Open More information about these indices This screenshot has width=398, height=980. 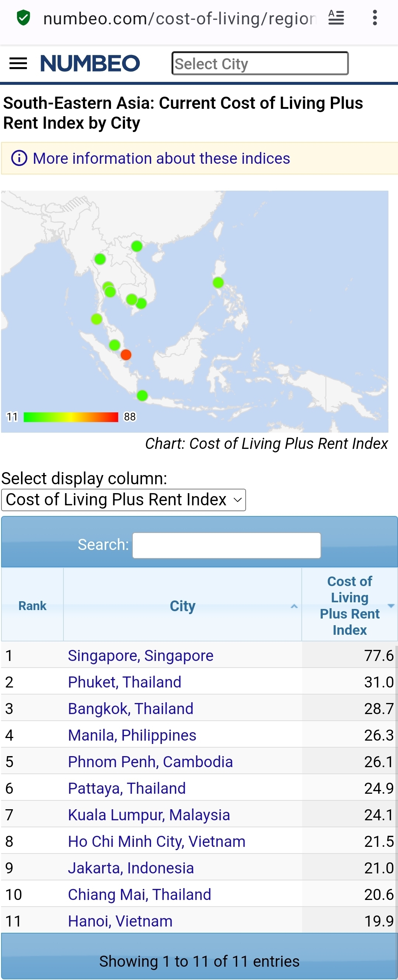tap(161, 158)
